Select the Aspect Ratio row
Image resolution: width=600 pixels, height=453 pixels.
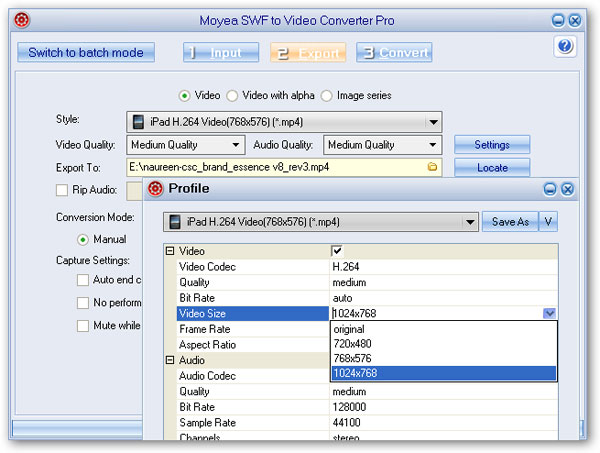click(253, 345)
